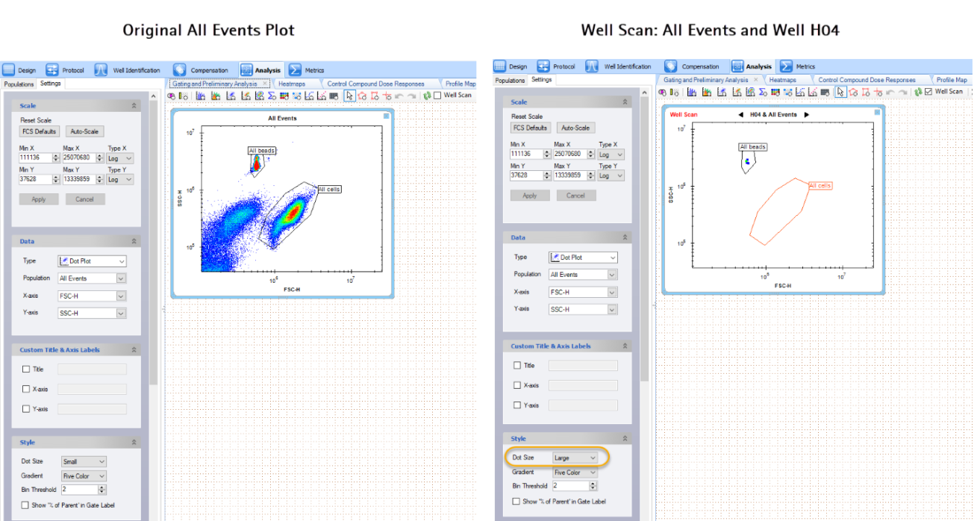Select the arrow pointer tool in left screenshot toolbar
Screen dimensions: 980x521
[349, 96]
